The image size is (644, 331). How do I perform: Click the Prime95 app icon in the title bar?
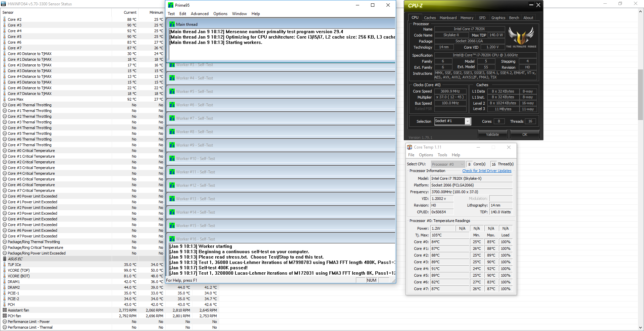point(171,5)
